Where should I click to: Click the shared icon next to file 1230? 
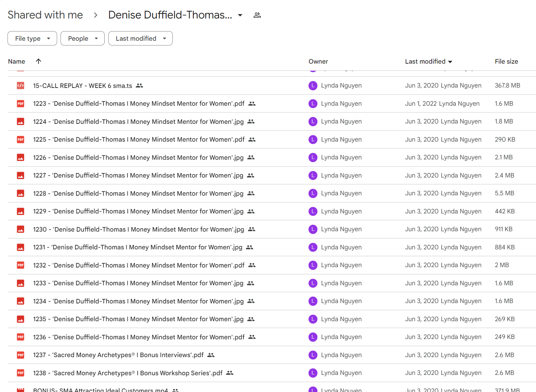click(251, 229)
